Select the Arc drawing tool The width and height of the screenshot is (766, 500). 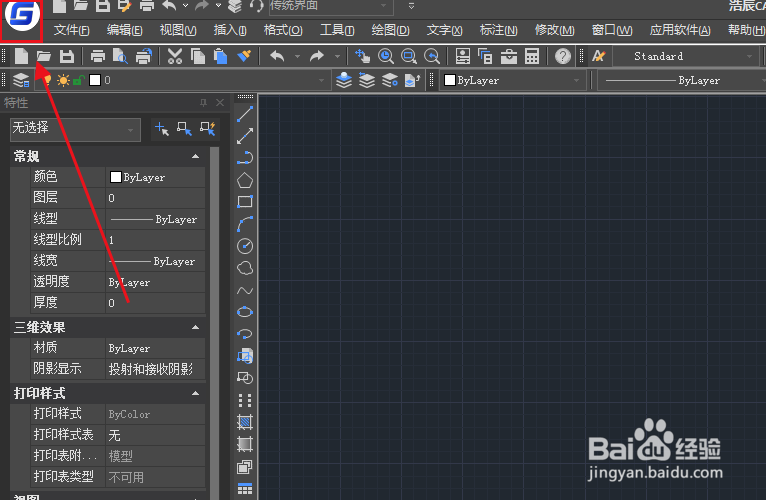[x=245, y=224]
